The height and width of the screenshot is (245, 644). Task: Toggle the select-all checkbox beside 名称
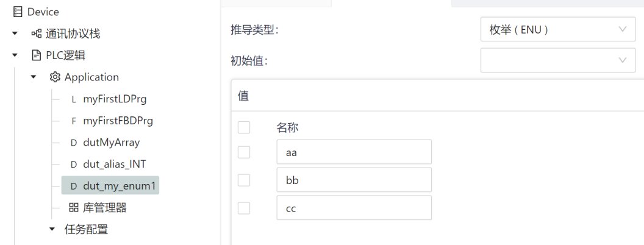point(244,127)
